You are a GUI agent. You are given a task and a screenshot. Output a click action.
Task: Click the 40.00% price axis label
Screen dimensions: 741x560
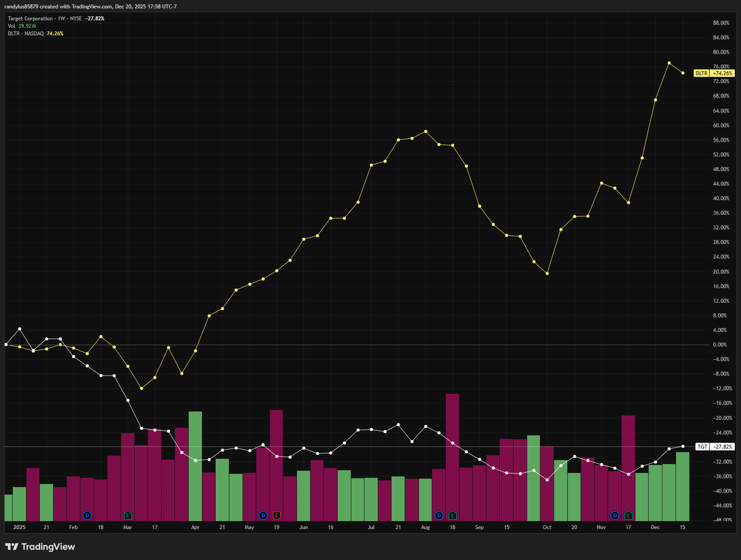[722, 198]
